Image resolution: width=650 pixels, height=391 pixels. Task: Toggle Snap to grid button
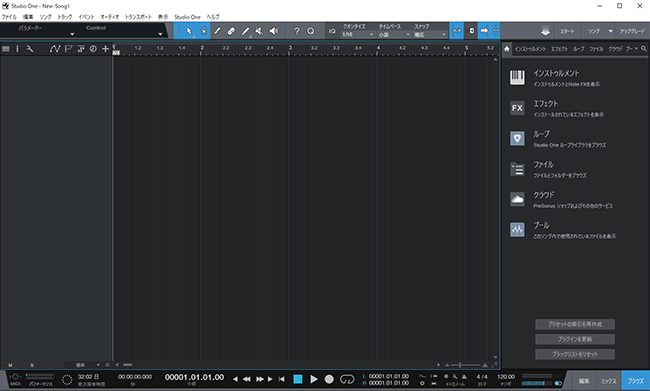457,31
